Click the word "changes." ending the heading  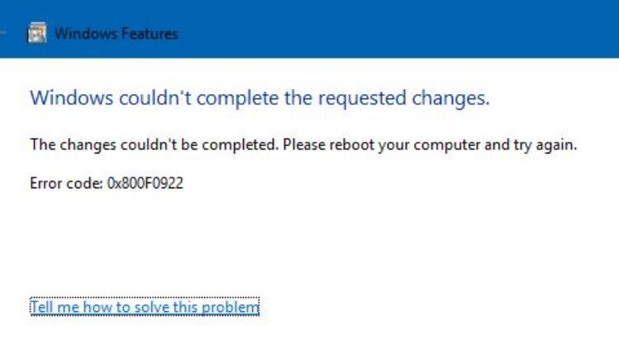pos(450,98)
